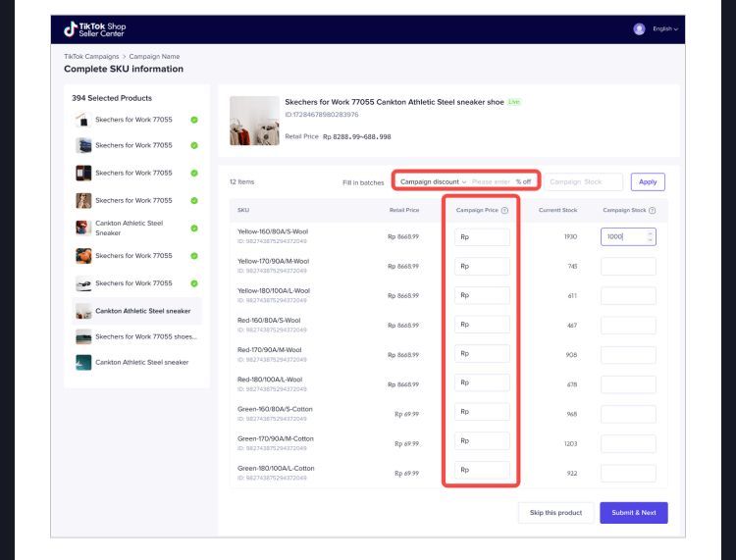Increase Campaign Stock with stepper up arrow
This screenshot has height=560, width=736.
point(650,233)
